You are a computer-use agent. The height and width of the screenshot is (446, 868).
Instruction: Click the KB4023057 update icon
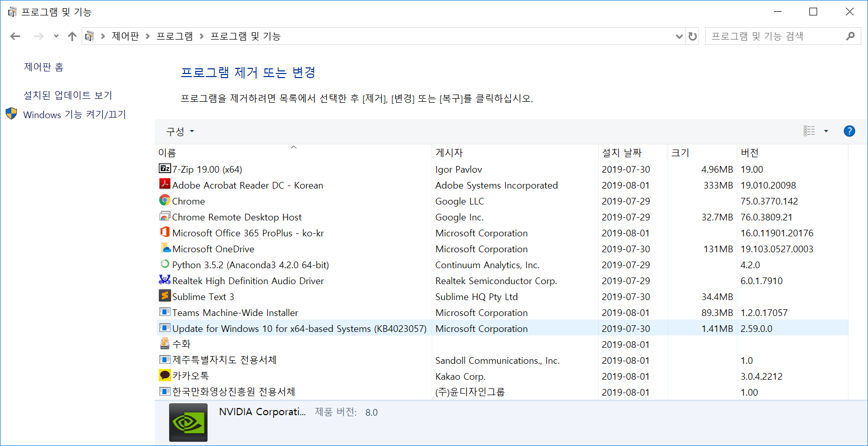point(164,327)
